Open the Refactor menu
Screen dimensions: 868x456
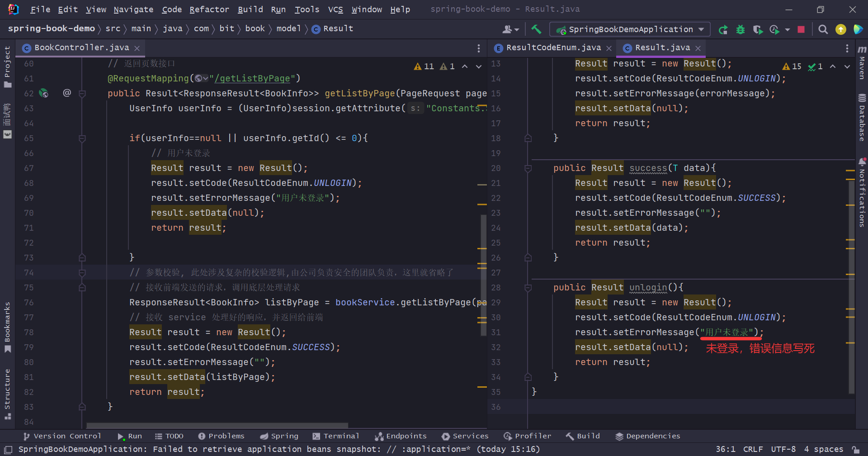point(209,9)
